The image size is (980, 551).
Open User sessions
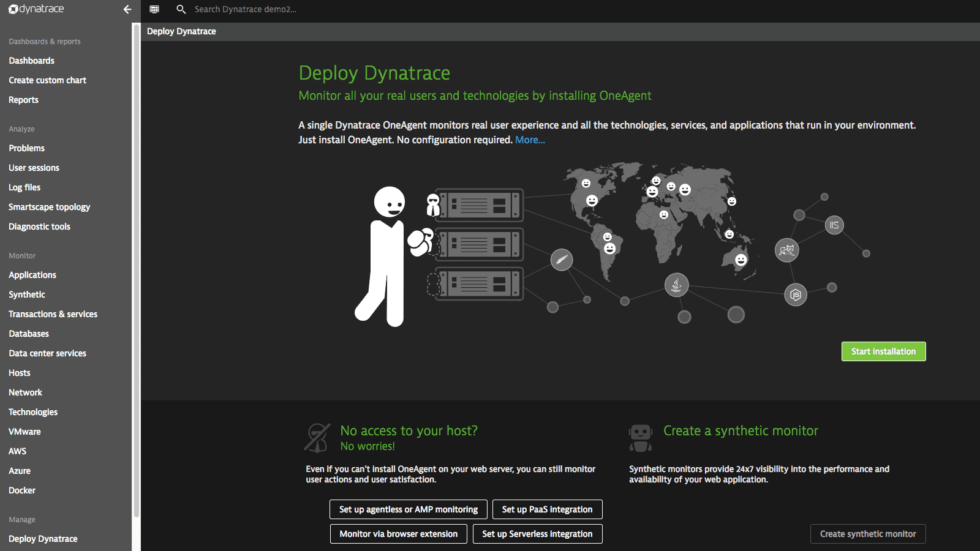pos(34,168)
